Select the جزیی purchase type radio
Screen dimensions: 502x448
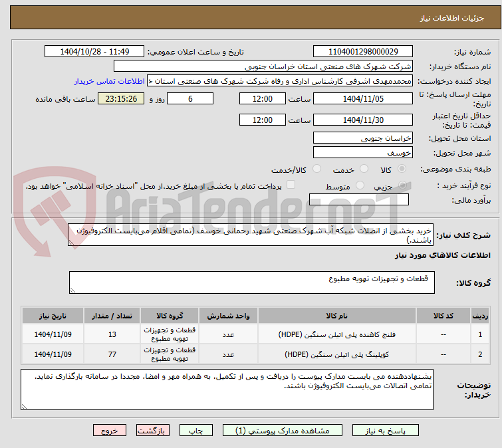[x=403, y=185]
